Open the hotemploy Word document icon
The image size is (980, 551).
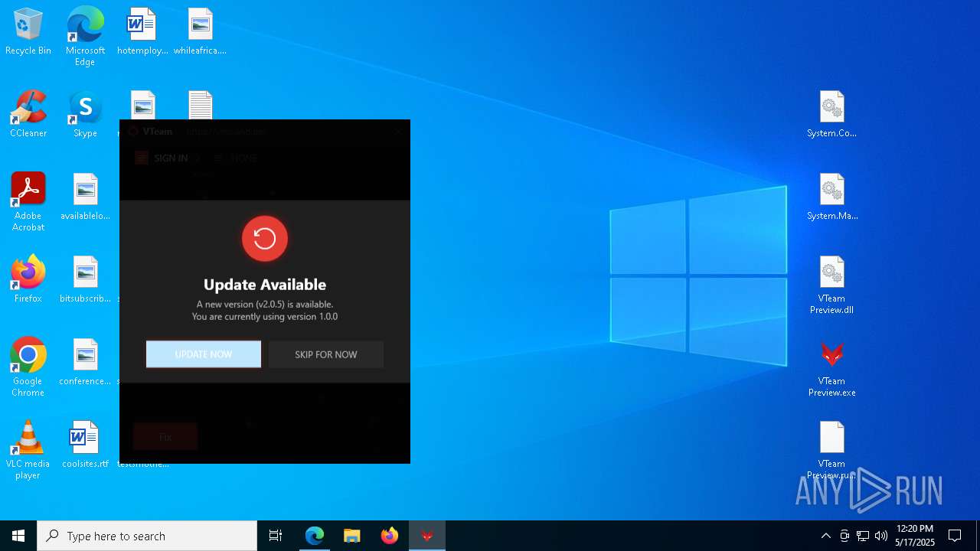(x=142, y=32)
